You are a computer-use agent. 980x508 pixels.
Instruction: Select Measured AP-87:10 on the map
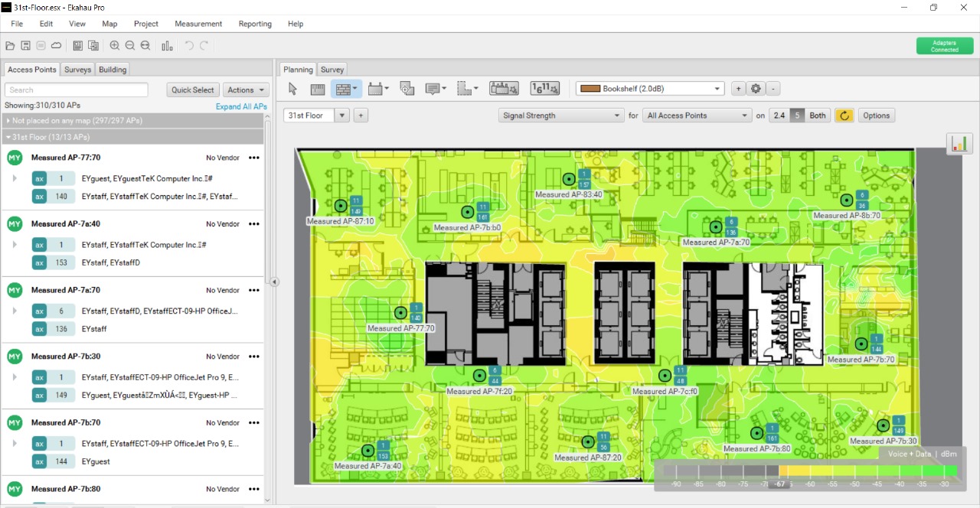click(341, 206)
